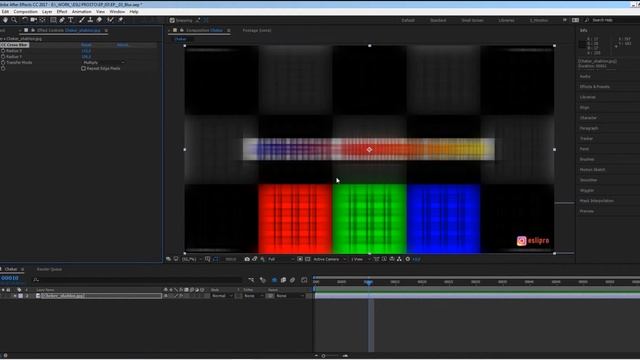
Task: Open the Animation menu
Action: [x=82, y=11]
